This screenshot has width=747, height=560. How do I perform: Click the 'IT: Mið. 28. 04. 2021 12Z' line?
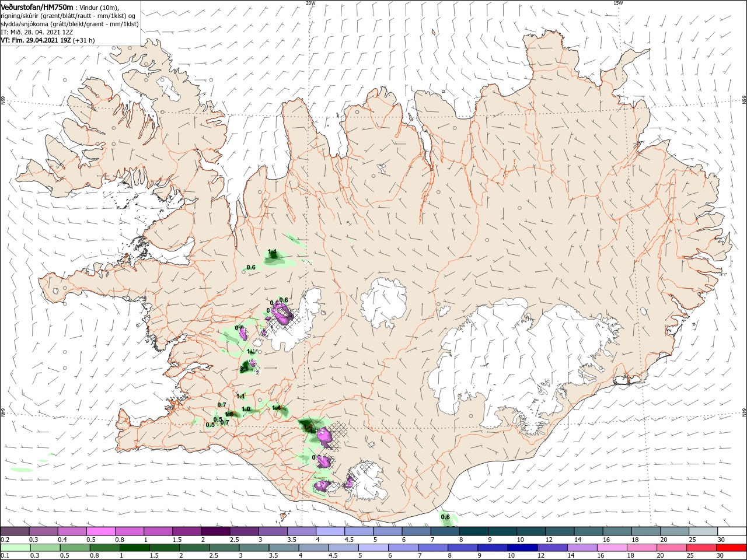(x=38, y=32)
